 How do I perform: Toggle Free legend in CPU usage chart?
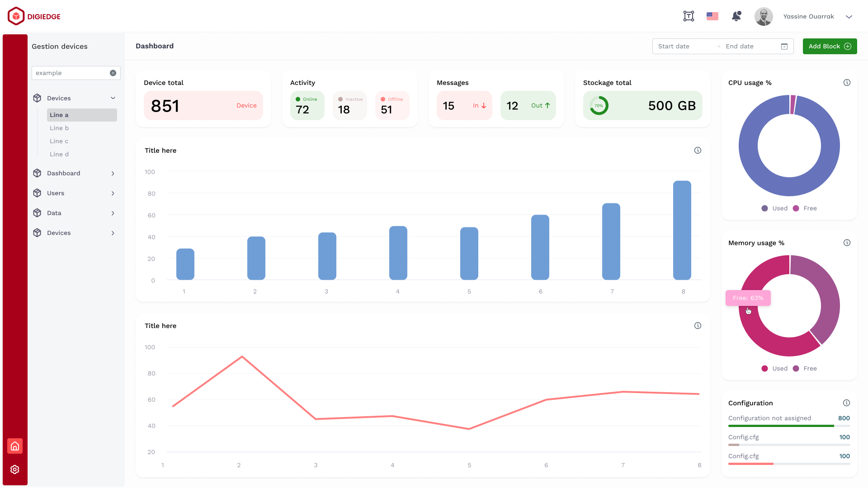(805, 208)
